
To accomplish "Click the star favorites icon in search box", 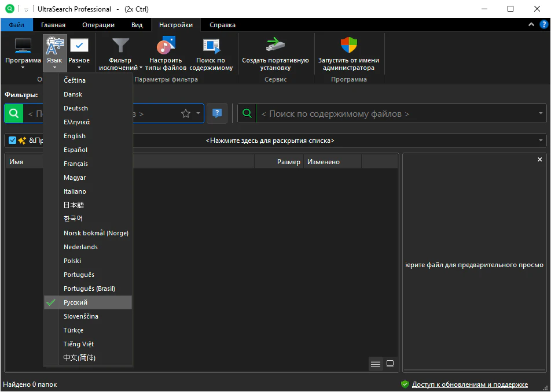I will tap(186, 114).
